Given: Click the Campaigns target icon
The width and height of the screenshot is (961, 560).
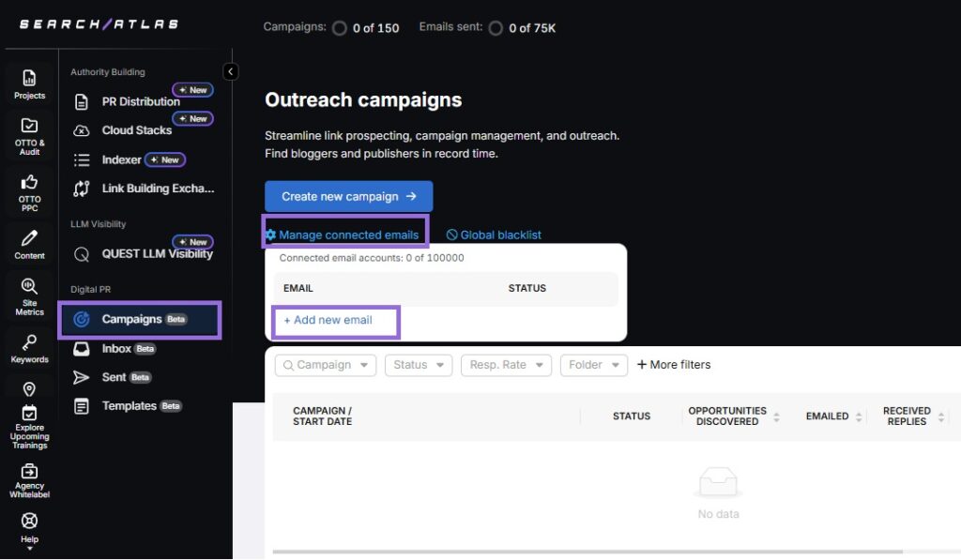Looking at the screenshot, I should (x=82, y=319).
